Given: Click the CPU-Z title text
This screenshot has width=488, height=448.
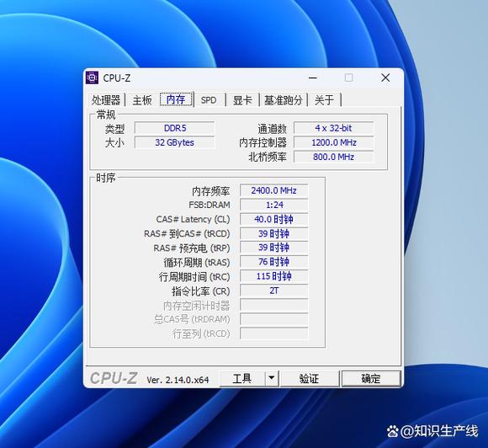Looking at the screenshot, I should (x=117, y=77).
